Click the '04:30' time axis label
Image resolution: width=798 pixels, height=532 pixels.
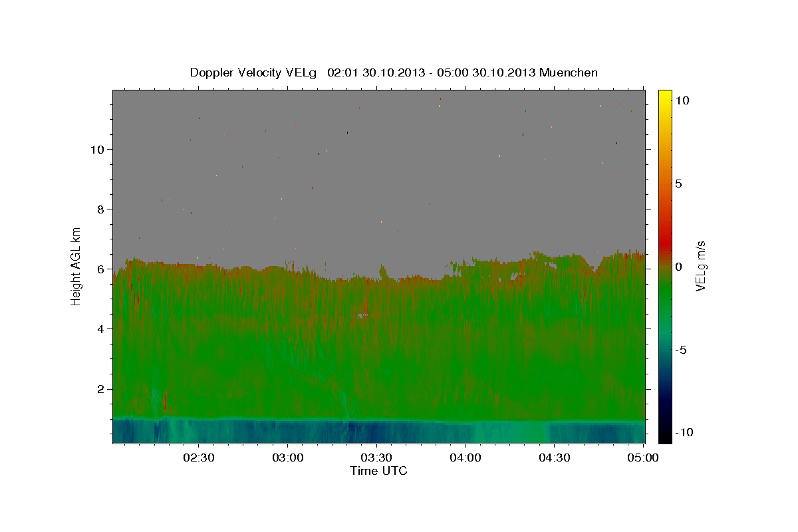coord(555,458)
